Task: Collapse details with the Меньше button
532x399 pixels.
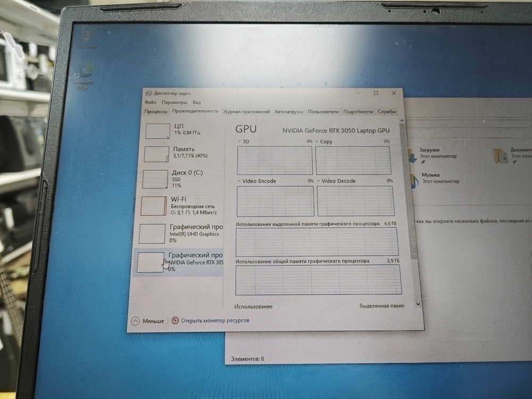Action: pyautogui.click(x=147, y=321)
